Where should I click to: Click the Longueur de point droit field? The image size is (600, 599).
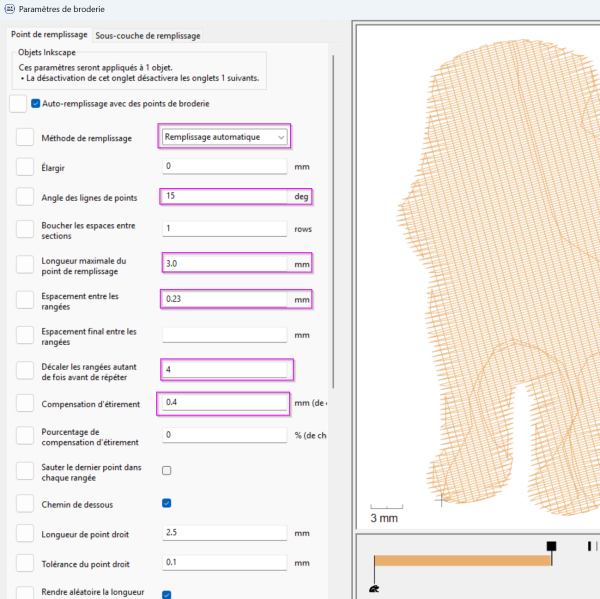click(225, 532)
